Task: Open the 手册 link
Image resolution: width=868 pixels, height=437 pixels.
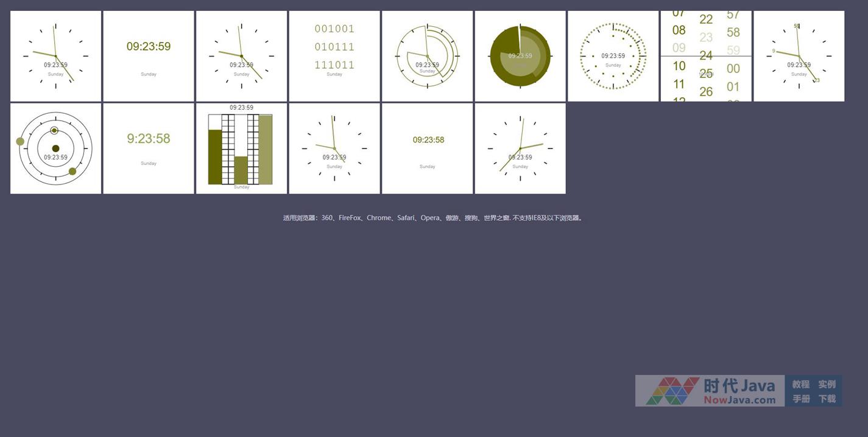Action: tap(800, 399)
